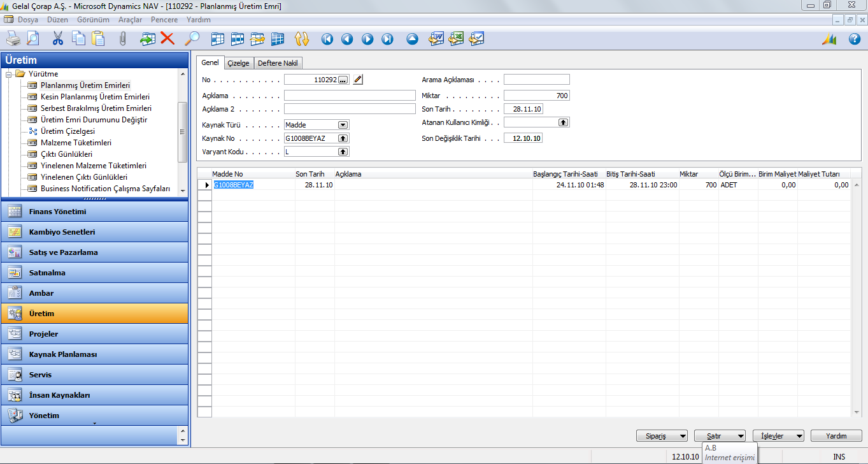868x464 pixels.
Task: Open the Finans Yönetimi module
Action: [x=94, y=212]
